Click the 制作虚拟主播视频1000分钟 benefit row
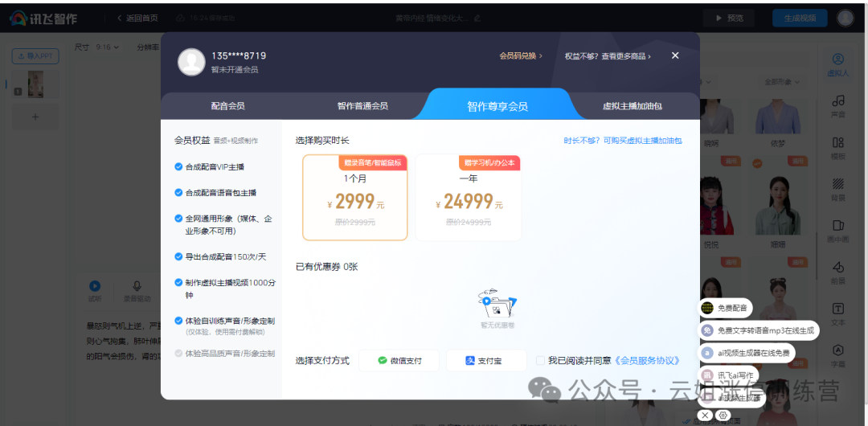This screenshot has height=426, width=868. click(x=225, y=289)
